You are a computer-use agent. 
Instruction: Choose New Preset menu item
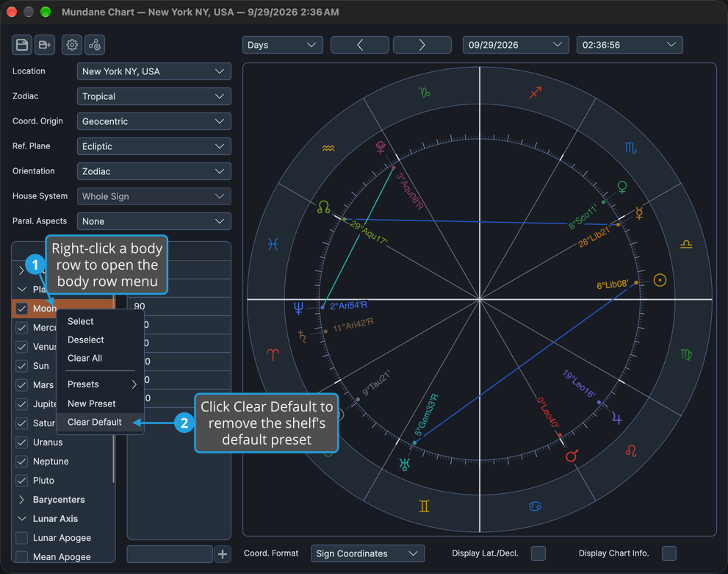click(x=101, y=404)
